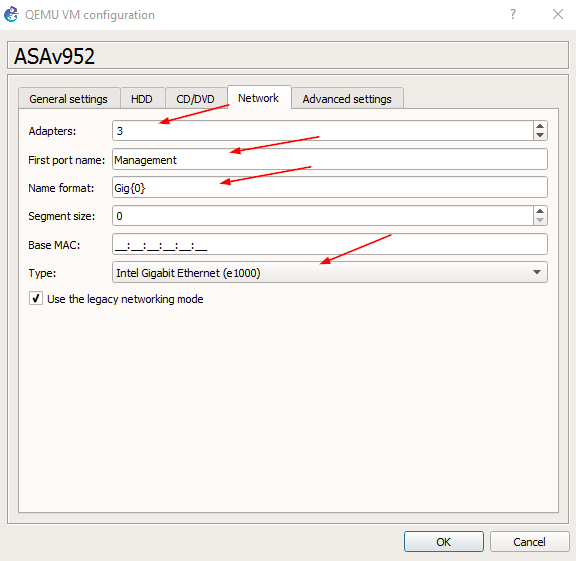The image size is (576, 561).
Task: Go to Advanced settings tab
Action: pyautogui.click(x=347, y=99)
